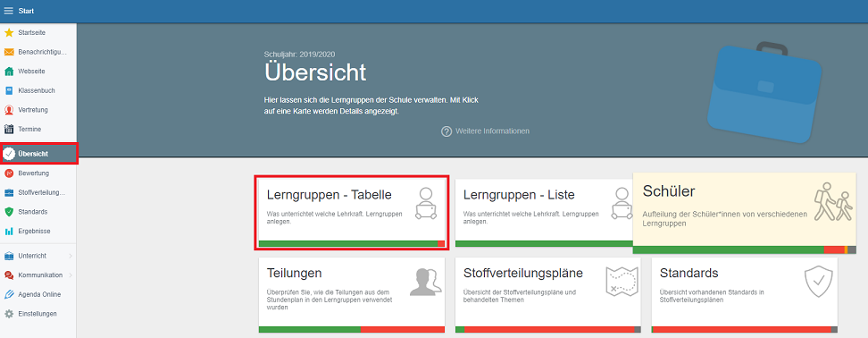The height and width of the screenshot is (338, 868).
Task: Open Stoffverteilung in the sidebar
Action: [38, 193]
